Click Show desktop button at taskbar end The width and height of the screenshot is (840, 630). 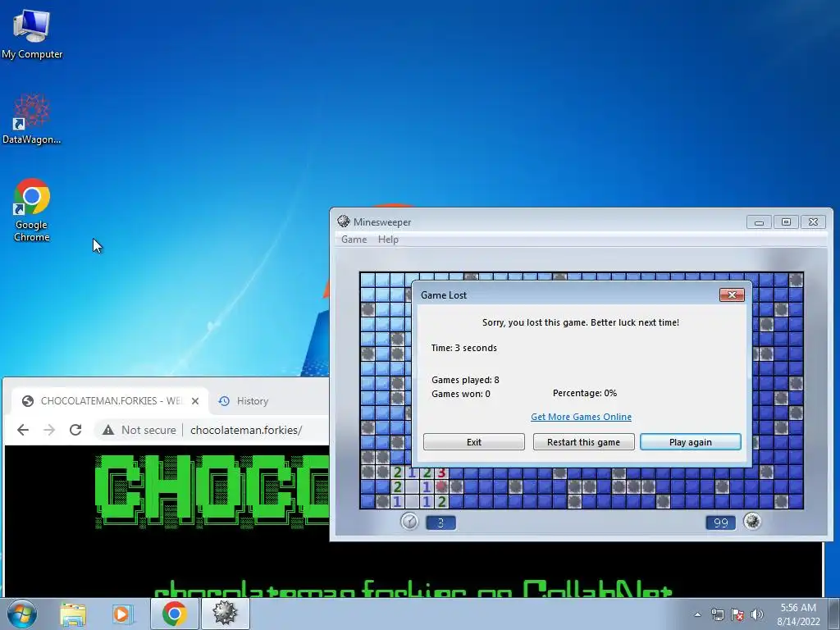tap(833, 614)
